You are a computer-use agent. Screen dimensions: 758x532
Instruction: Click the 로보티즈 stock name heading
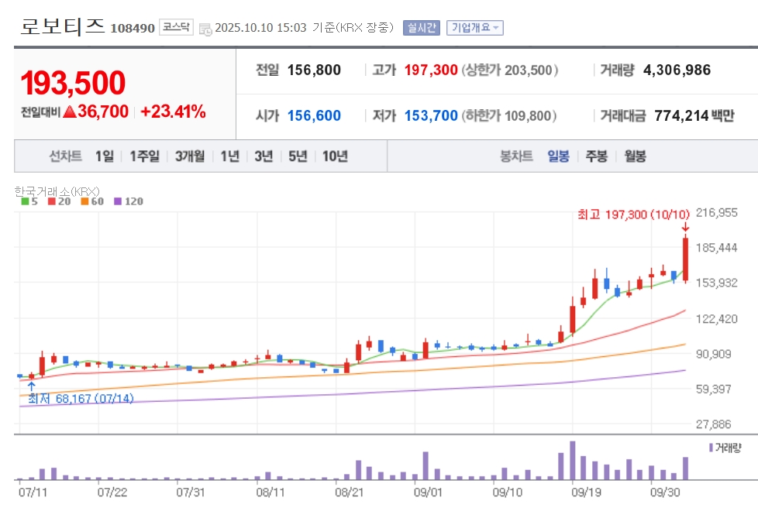[62, 26]
